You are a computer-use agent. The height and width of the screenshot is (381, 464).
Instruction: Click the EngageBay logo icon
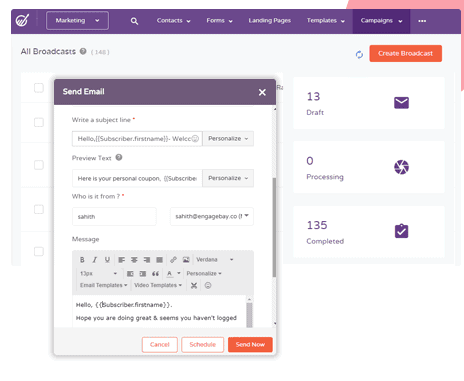click(22, 20)
